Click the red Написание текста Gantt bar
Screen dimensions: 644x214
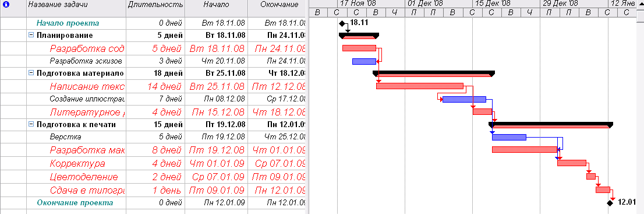point(420,86)
